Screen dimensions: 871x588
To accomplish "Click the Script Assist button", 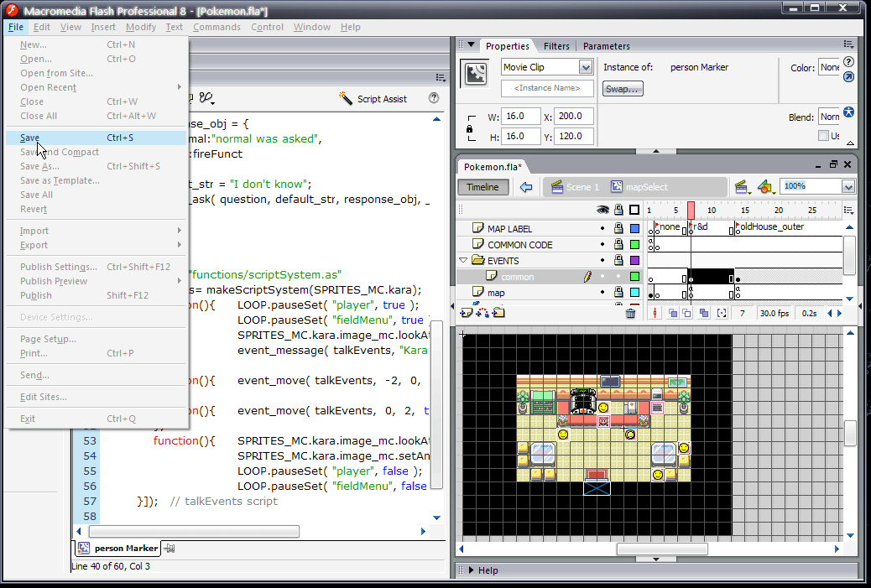I will 373,99.
